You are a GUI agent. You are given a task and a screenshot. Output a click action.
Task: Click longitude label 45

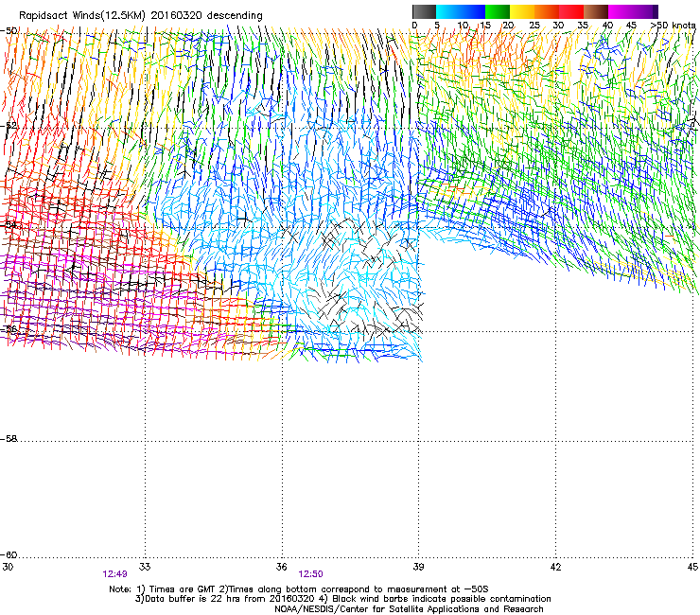(692, 567)
